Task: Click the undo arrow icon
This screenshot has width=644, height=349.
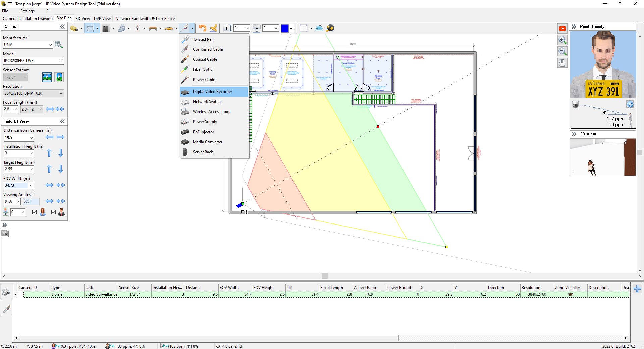Action: pos(202,28)
